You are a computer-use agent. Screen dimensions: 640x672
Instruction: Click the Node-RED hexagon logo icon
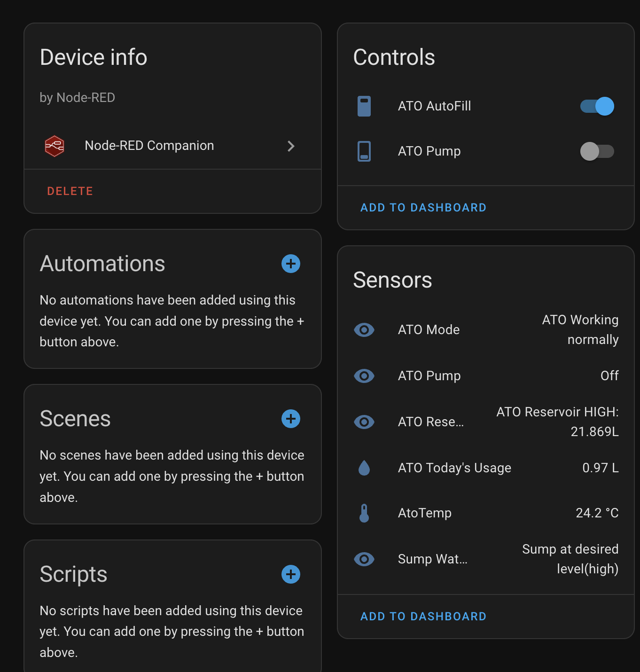coord(55,146)
